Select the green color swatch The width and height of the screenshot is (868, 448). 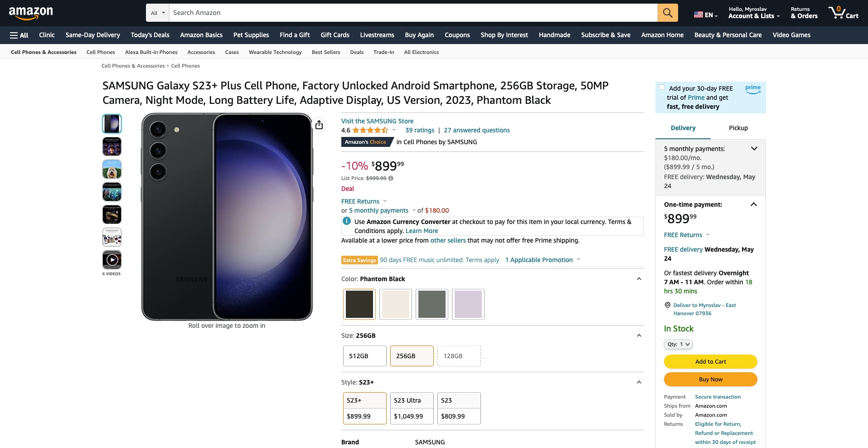point(432,304)
